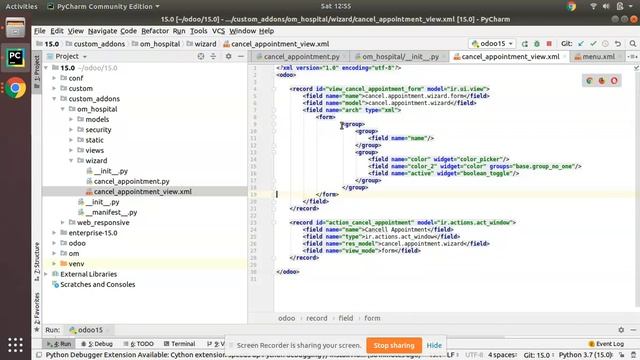
Task: Expand the custom folder
Action: (54, 88)
